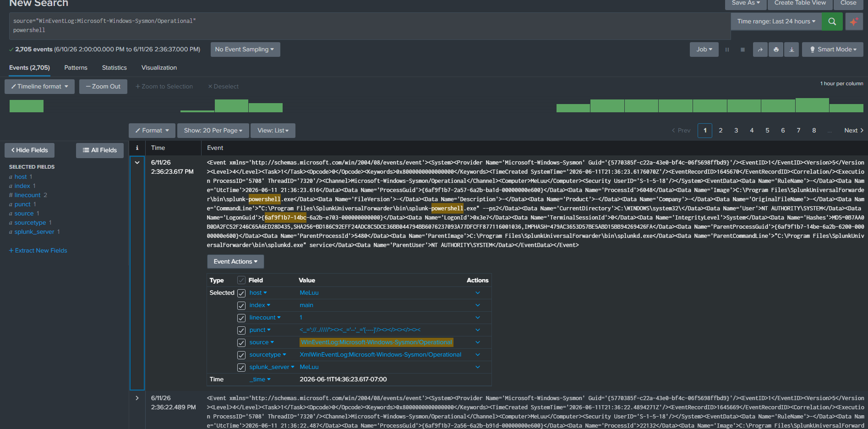The height and width of the screenshot is (429, 868).
Task: Uncheck the host field checkbox
Action: coord(241,293)
